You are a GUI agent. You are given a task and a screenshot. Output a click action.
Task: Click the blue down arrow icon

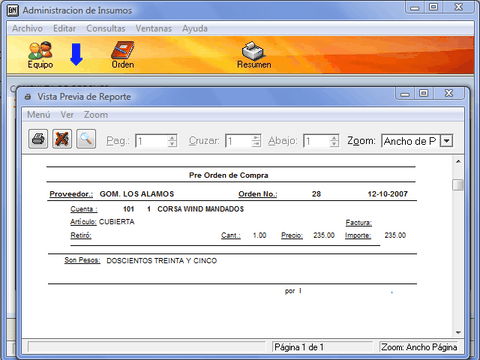click(x=77, y=54)
